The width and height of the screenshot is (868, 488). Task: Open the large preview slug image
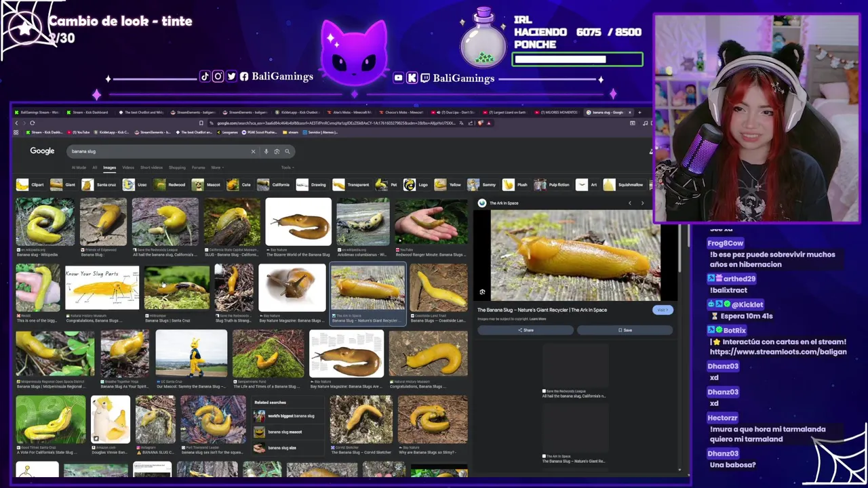click(575, 255)
